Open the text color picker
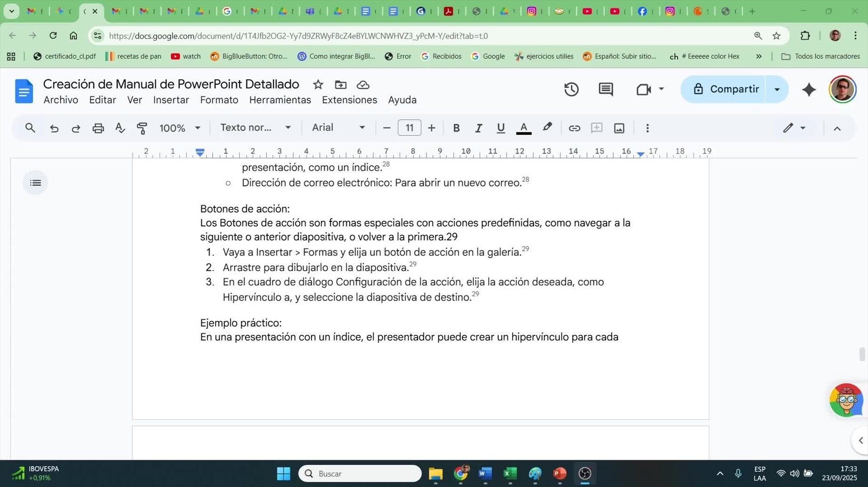The image size is (868, 487). click(x=523, y=128)
